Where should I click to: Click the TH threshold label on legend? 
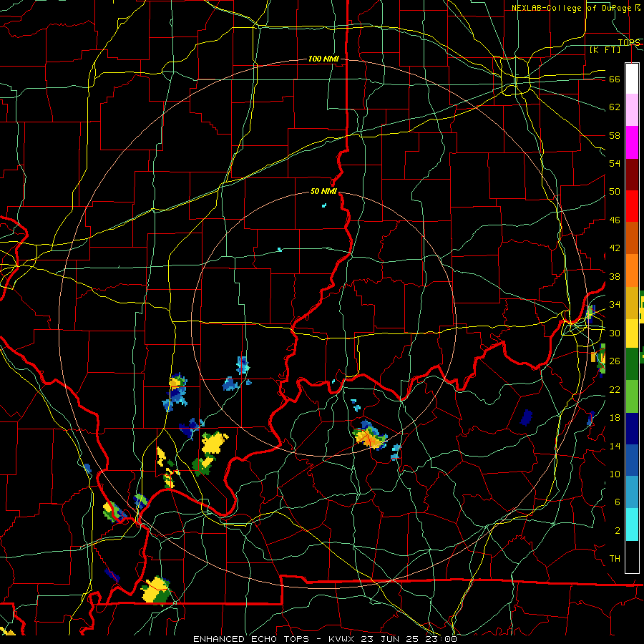click(615, 559)
